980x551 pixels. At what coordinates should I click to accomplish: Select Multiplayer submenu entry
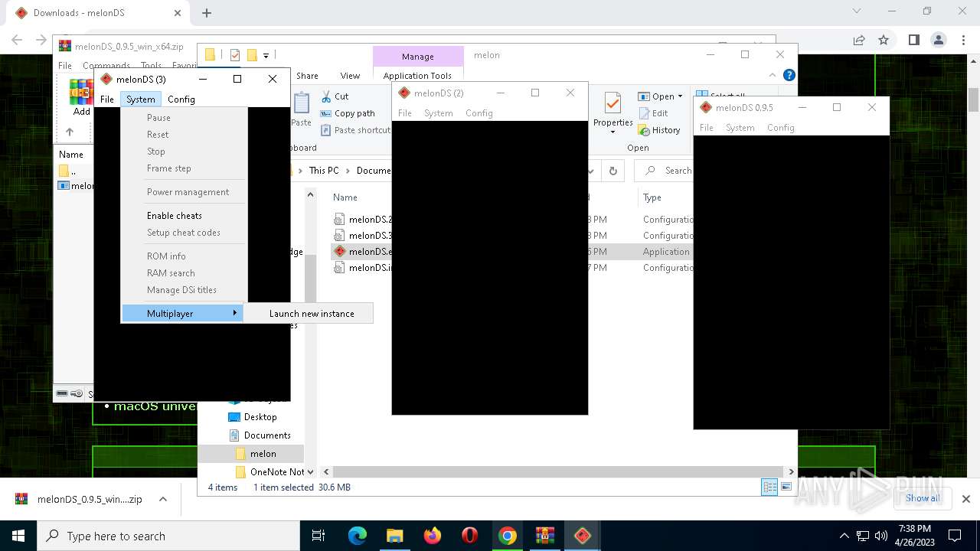point(183,314)
